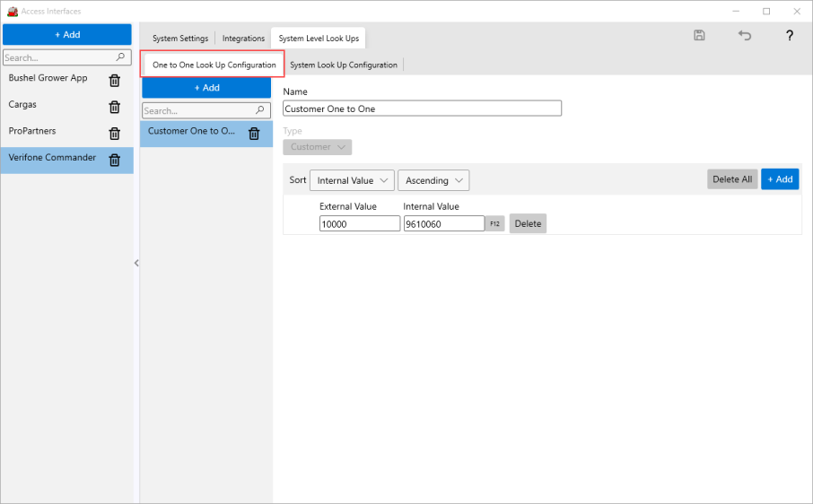Click trash icon for Verifone Commander
This screenshot has height=504, width=813.
(115, 161)
